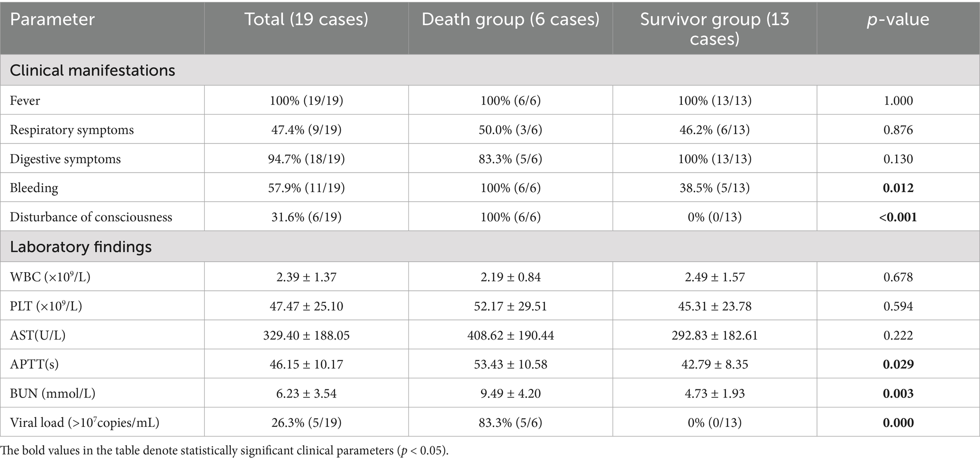Click the p-value column header
This screenshot has height=461, width=980.
[x=898, y=19]
